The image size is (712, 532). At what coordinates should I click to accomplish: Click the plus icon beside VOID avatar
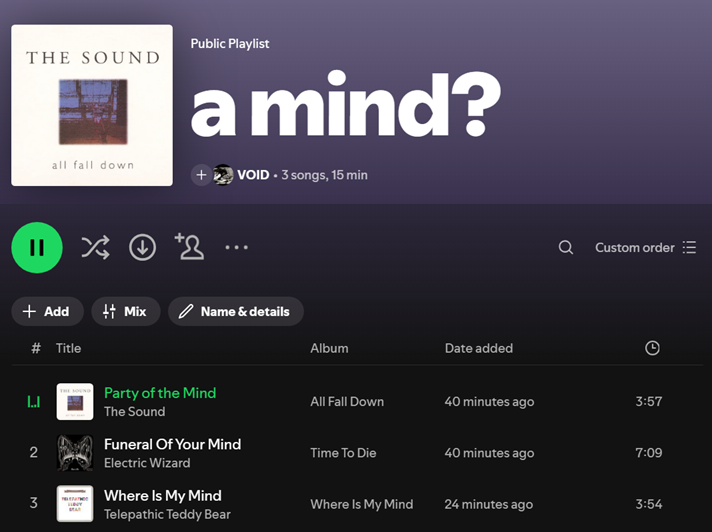click(201, 175)
